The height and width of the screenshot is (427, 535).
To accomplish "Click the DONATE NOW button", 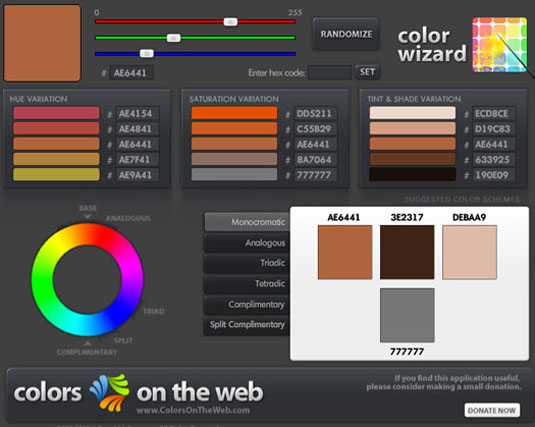I will [x=492, y=410].
